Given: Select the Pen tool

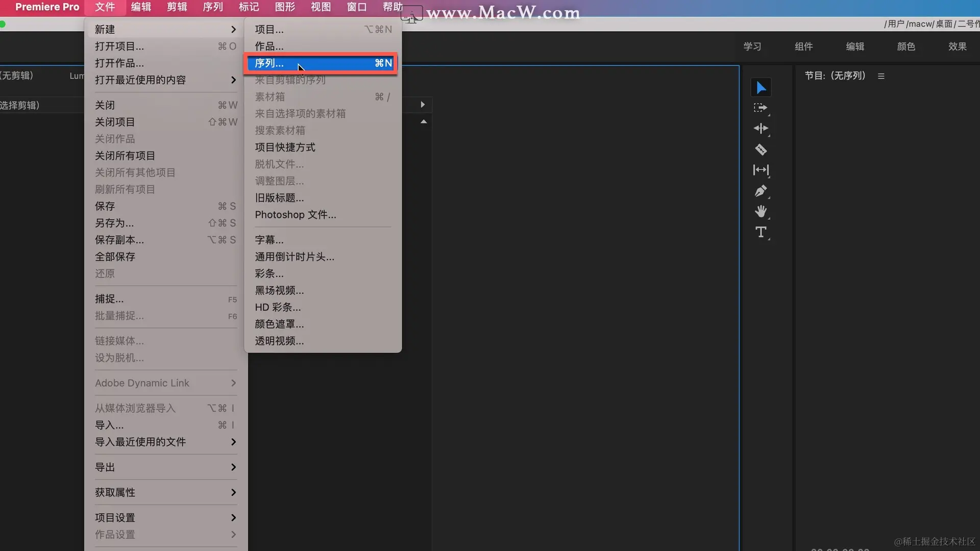Looking at the screenshot, I should [761, 191].
